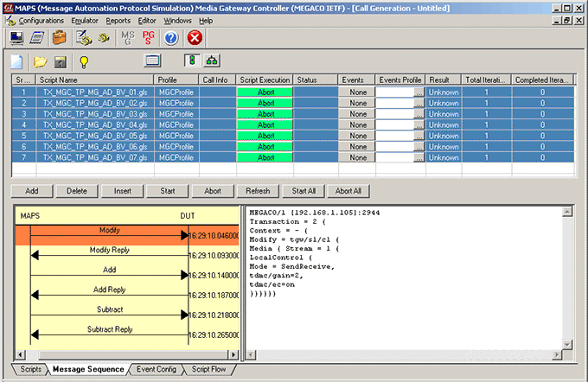Toggle the green traffic-light sequence icon
588x382 pixels.
pos(192,60)
